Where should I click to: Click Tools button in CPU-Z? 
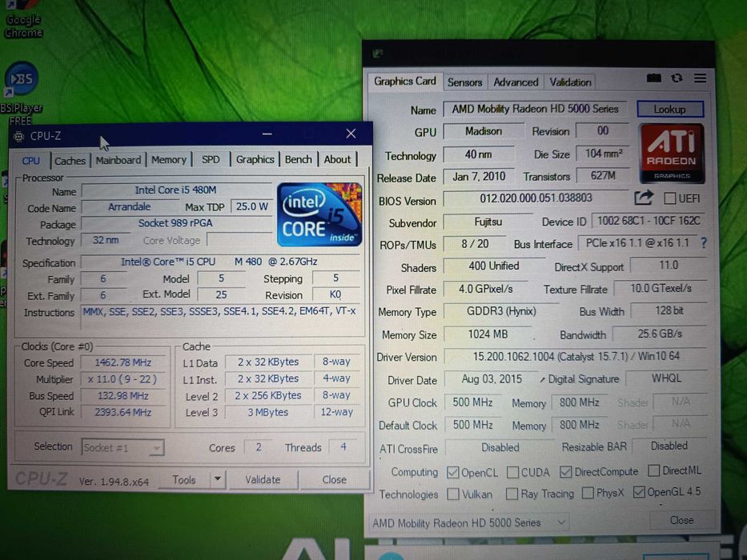[x=184, y=479]
